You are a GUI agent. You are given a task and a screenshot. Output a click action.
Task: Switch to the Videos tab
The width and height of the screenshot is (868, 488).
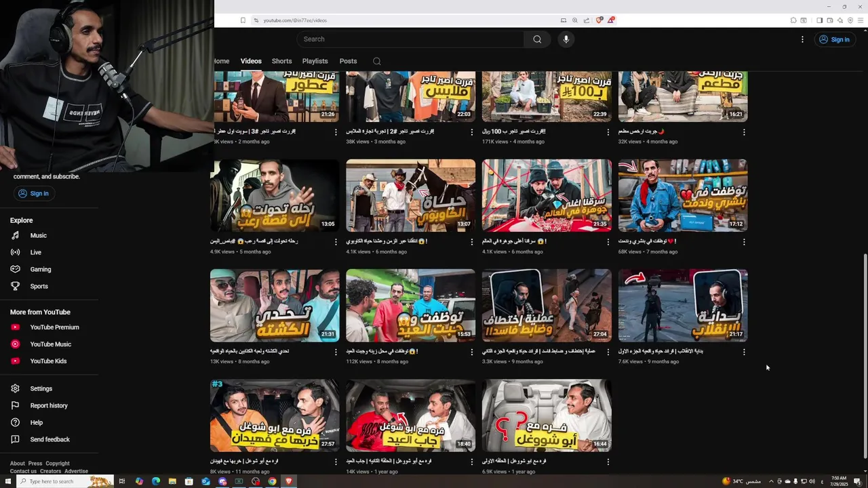[x=251, y=61]
